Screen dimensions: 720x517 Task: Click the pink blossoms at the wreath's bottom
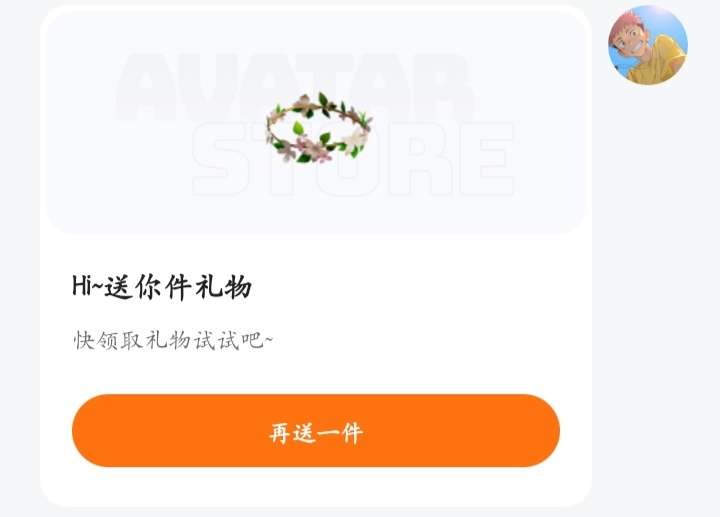[311, 149]
